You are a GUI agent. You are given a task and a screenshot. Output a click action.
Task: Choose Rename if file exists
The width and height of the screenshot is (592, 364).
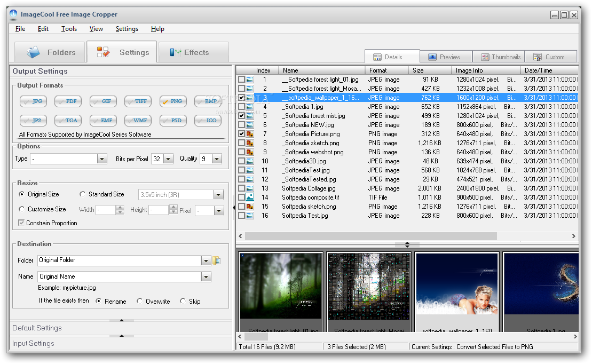(x=99, y=301)
